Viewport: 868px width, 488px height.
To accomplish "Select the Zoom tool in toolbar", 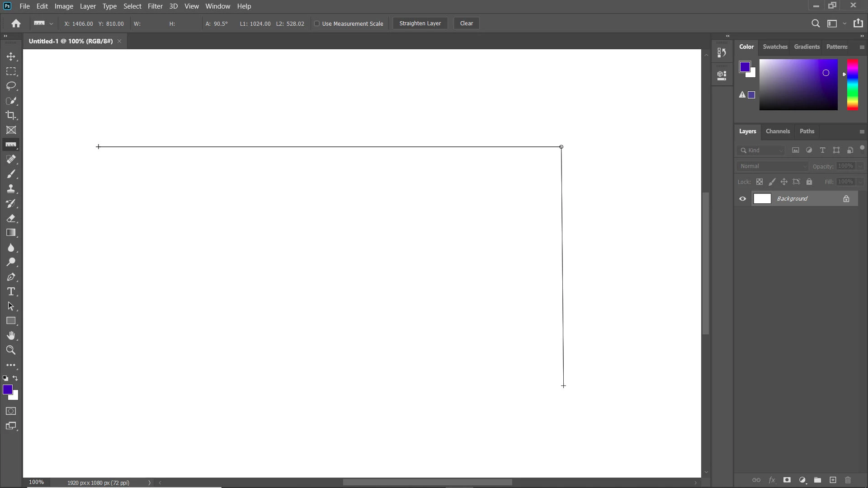I will tap(11, 350).
